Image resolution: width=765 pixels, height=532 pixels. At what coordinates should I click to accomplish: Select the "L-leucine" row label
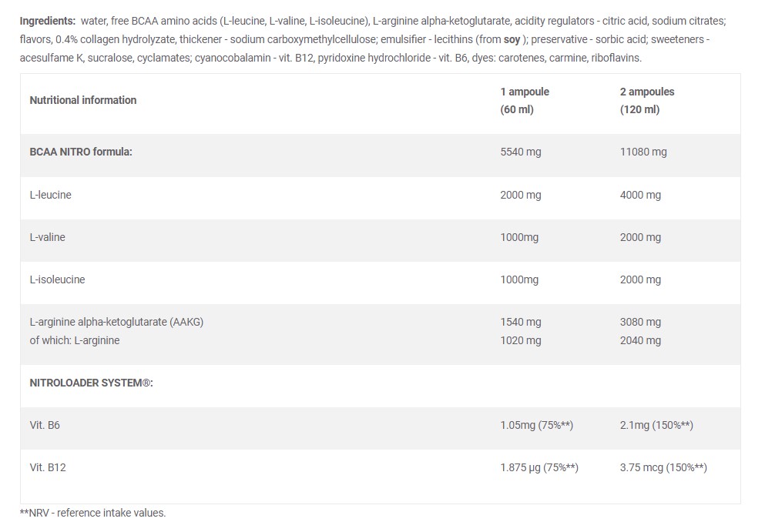(x=50, y=195)
